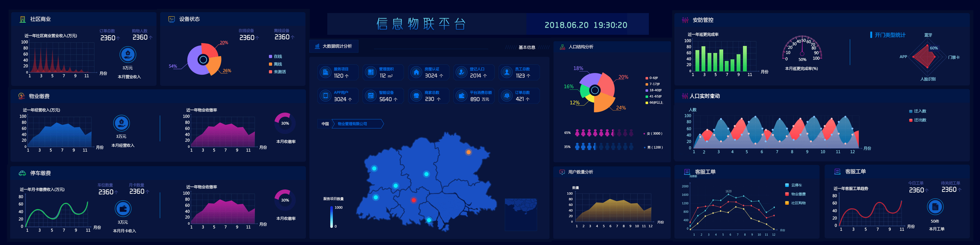Toggle the 66岁以上 age legend item
Viewport: 980px width, 245px height.
tap(654, 103)
